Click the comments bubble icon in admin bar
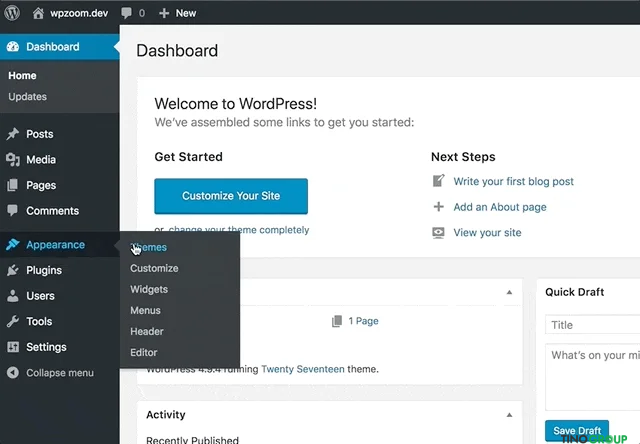Screen dimensions: 640x444 coord(127,13)
